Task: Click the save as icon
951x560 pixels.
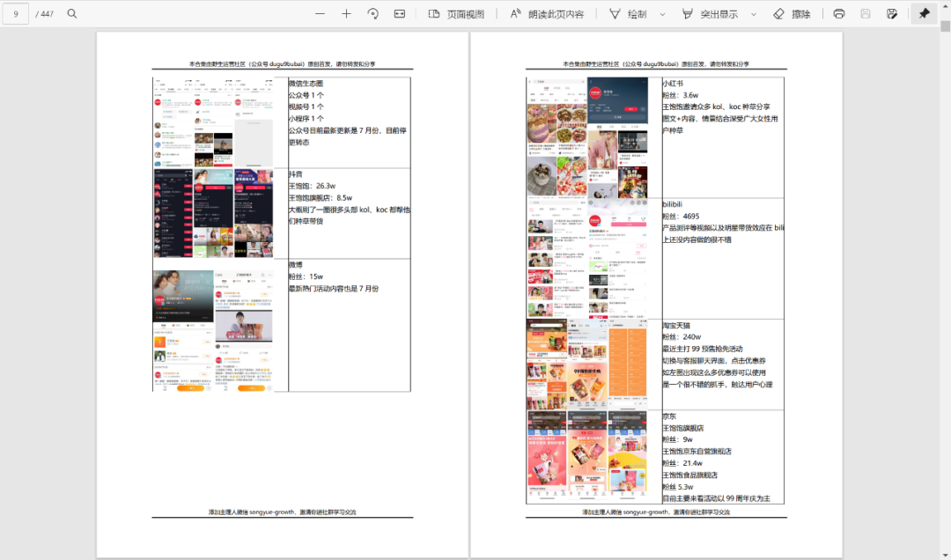Action: click(891, 13)
